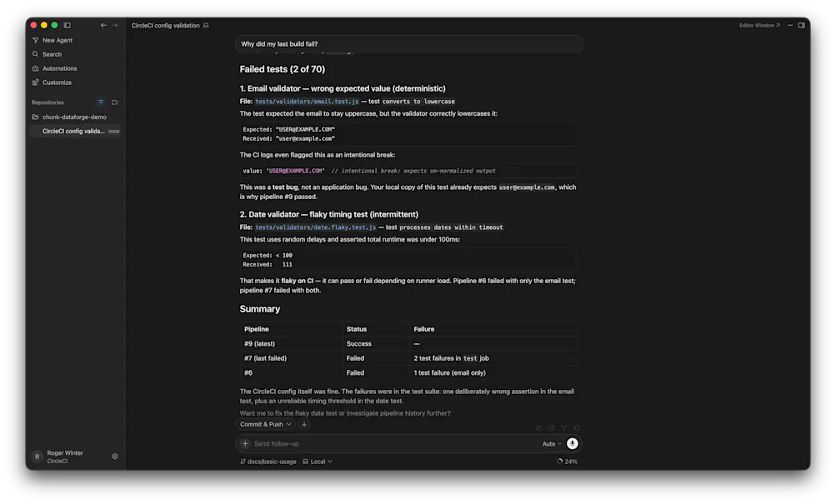This screenshot has height=504, width=836.
Task: Add an attachment with the plus button
Action: click(245, 443)
